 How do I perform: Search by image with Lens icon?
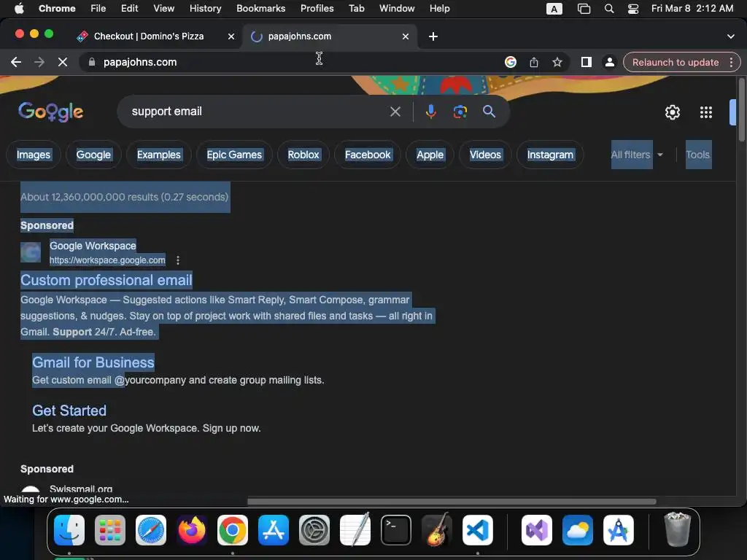pyautogui.click(x=460, y=112)
